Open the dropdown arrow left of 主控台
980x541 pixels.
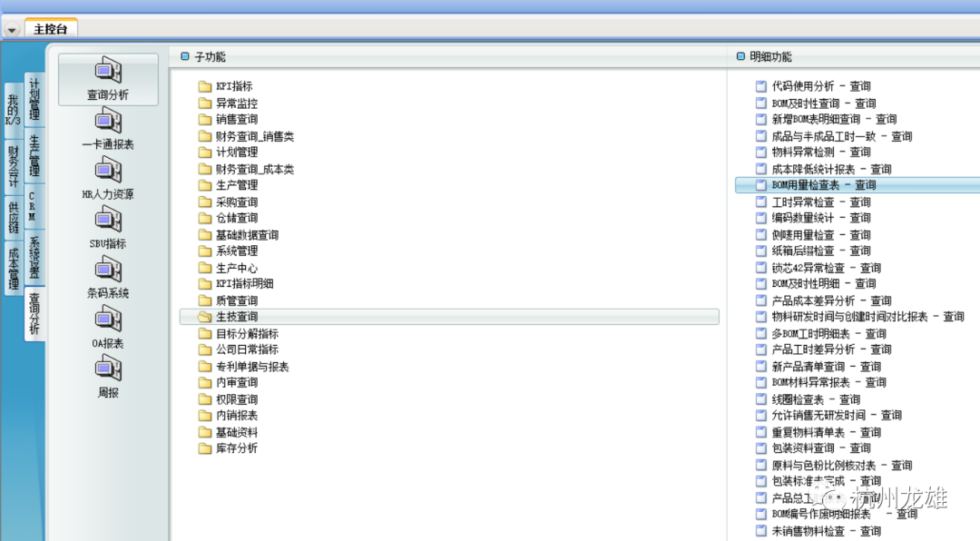12,29
